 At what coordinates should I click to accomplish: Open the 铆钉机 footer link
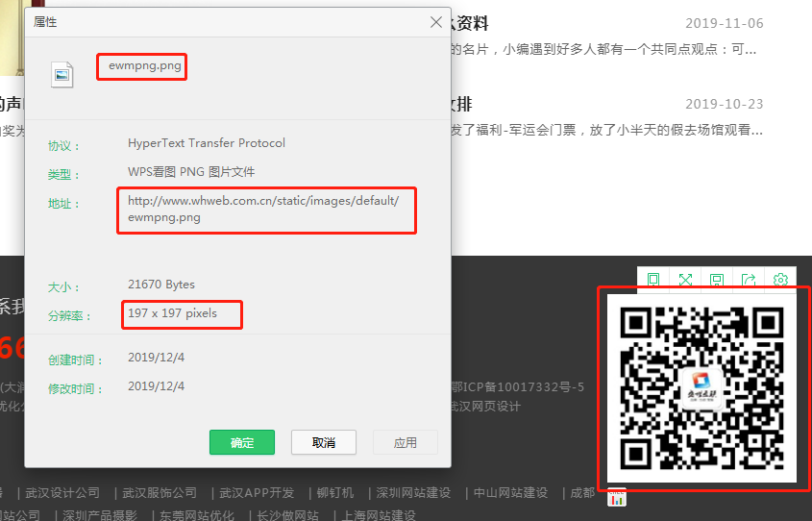(335, 493)
